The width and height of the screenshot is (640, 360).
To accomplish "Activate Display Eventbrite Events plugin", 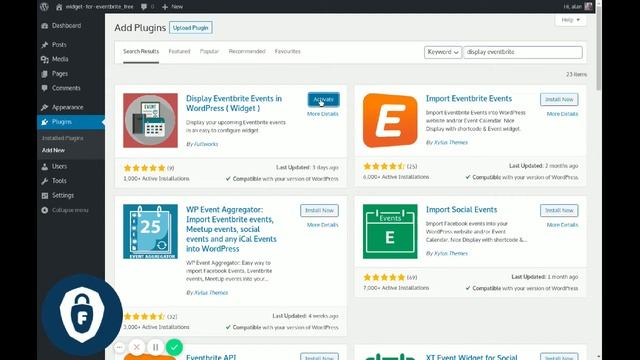I will pos(323,99).
